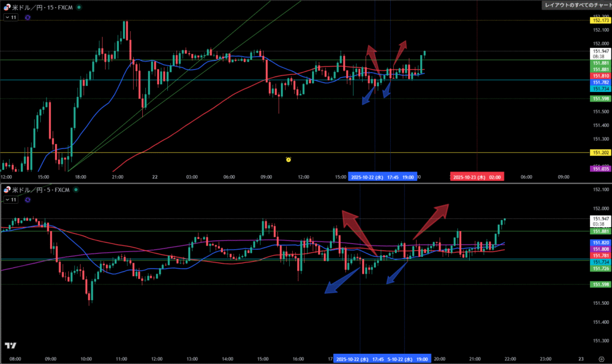612x364 pixels.
Task: Click the green market status dot on the 5-minute chart
Action: click(76, 189)
